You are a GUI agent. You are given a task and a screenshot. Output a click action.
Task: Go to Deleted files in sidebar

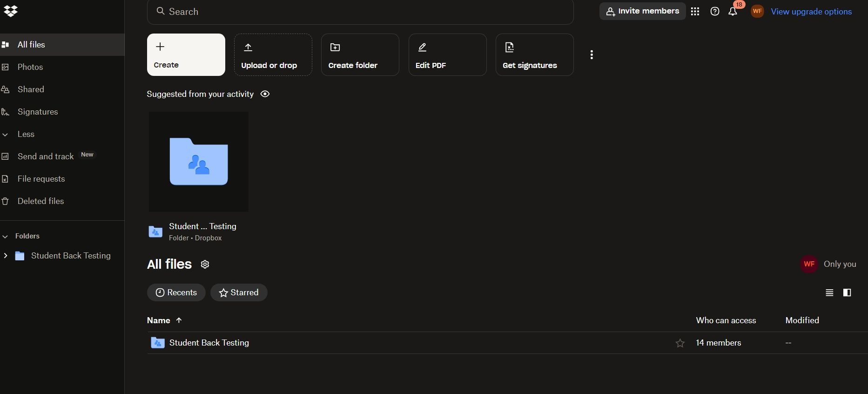(x=40, y=201)
